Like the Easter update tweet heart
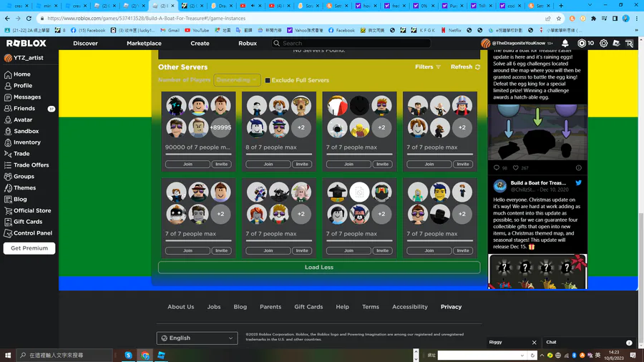This screenshot has width=644, height=362. click(x=515, y=168)
